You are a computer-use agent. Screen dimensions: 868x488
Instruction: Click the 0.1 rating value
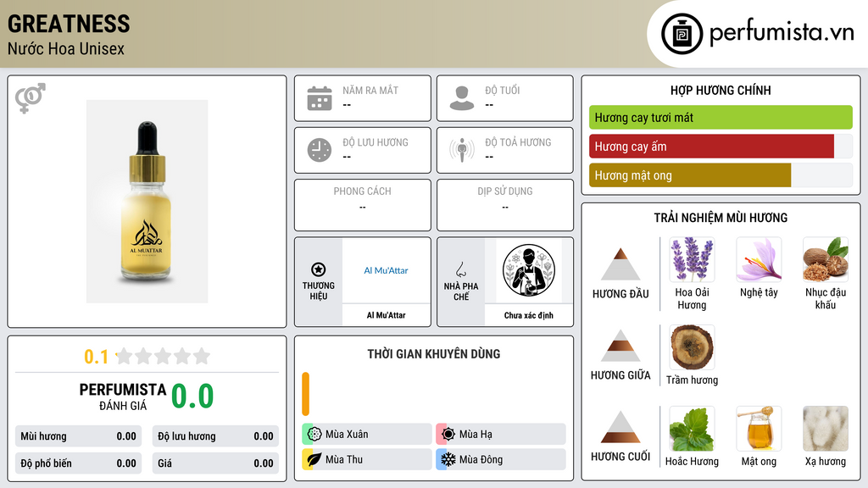(x=96, y=357)
